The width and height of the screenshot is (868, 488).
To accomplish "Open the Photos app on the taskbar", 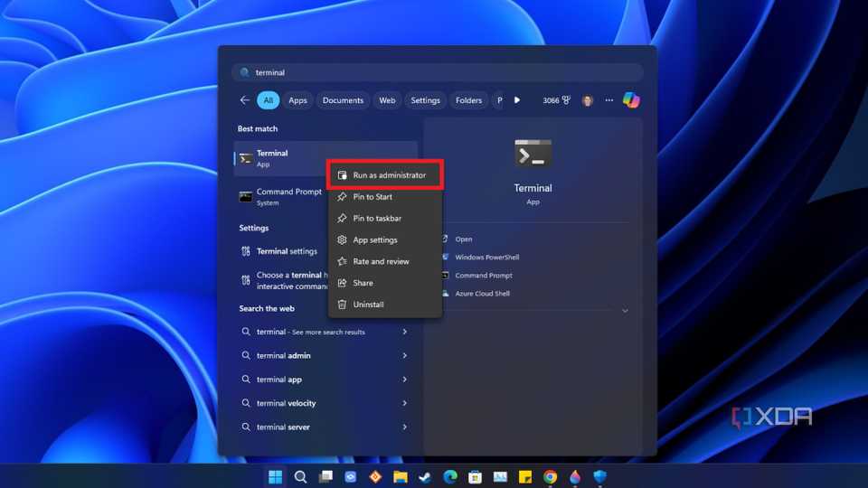I will tap(500, 476).
